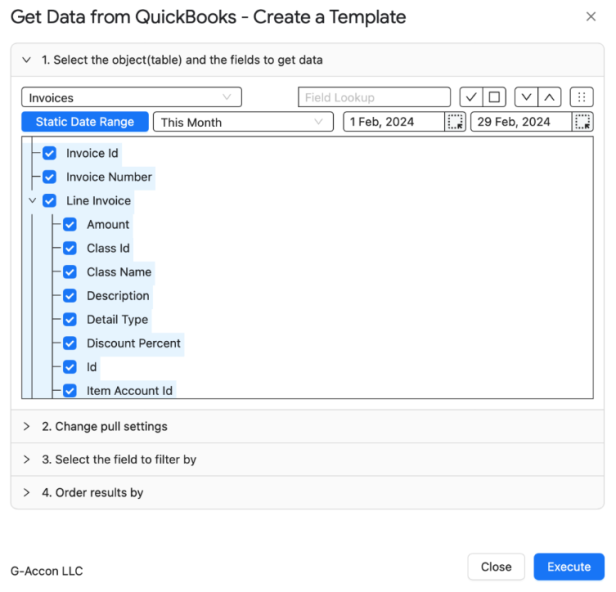Uncheck the Invoice Number checkbox

50,177
